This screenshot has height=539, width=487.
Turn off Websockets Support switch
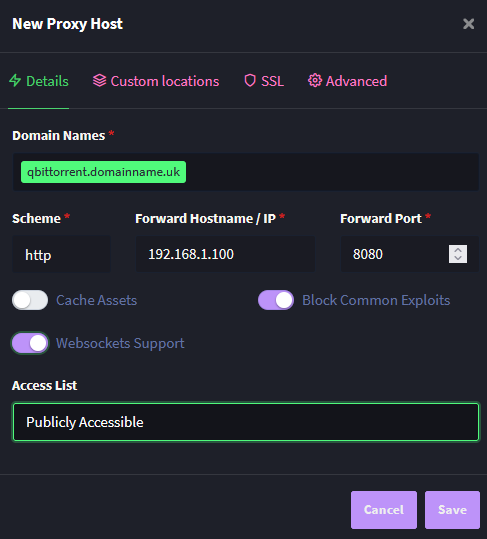point(30,343)
